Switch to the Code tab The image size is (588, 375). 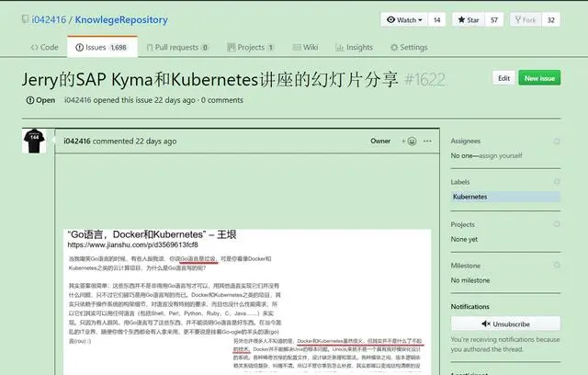(45, 47)
